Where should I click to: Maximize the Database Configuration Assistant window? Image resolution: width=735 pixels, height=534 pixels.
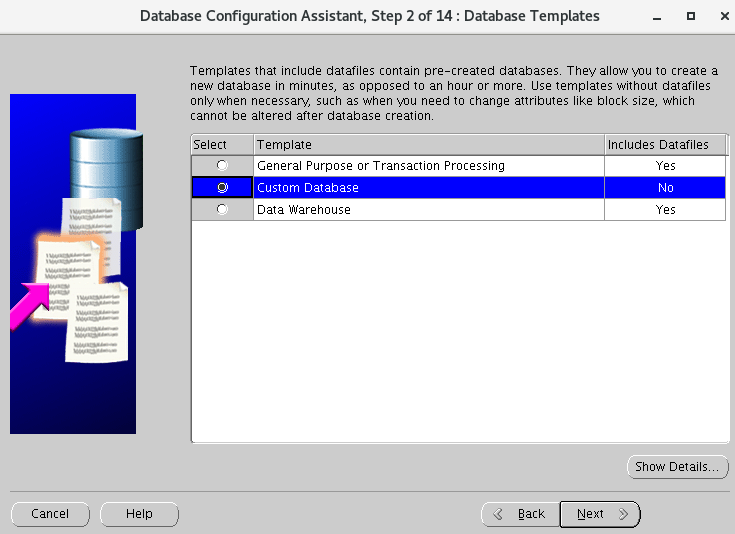tap(690, 16)
